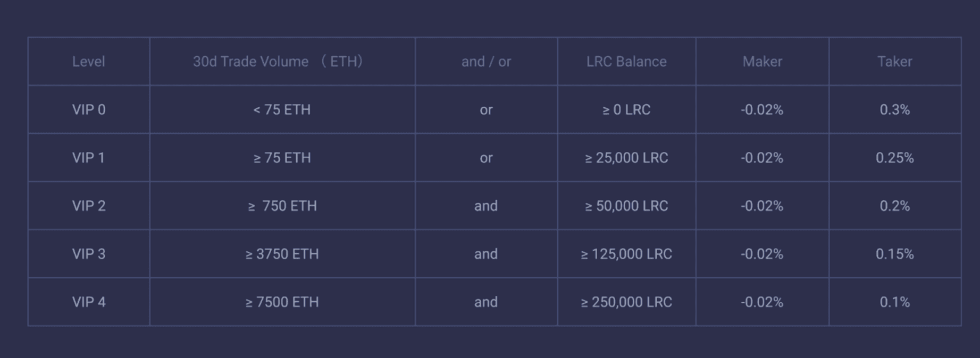Click the Level column header
Image resolution: width=980 pixels, height=358 pixels.
pyautogui.click(x=89, y=62)
